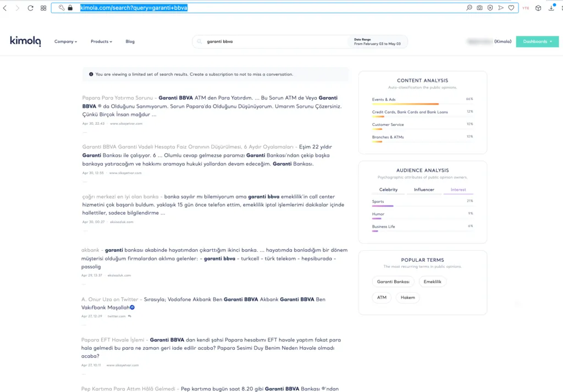Click the Hakem popular term tag
Viewport: 563px width, 392px height.
407,297
